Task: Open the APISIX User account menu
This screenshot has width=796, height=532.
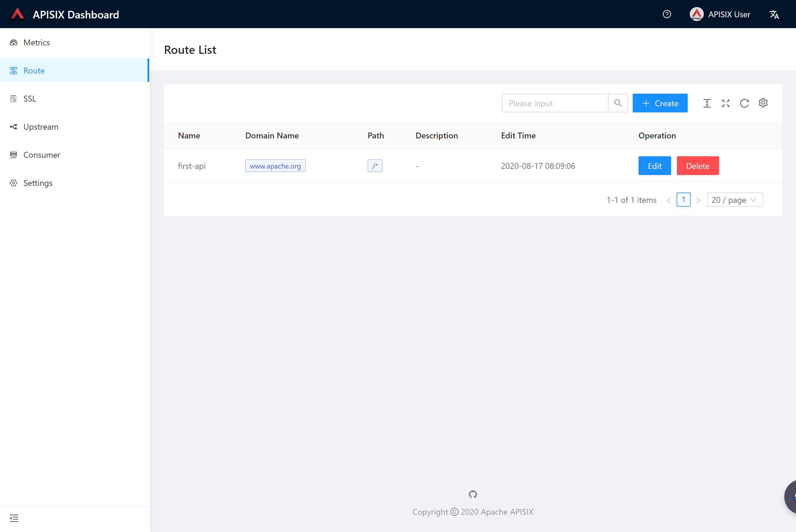Action: 720,14
